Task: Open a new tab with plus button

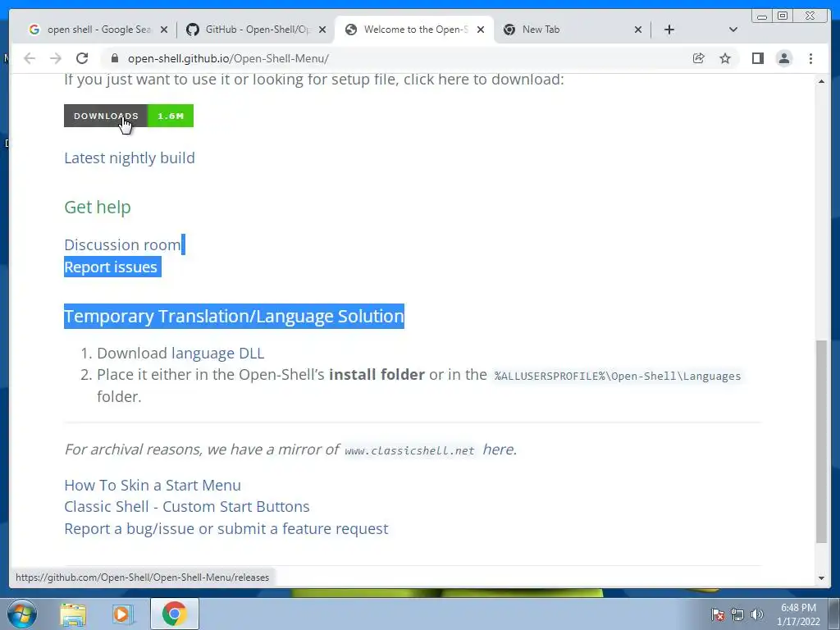Action: click(x=669, y=30)
